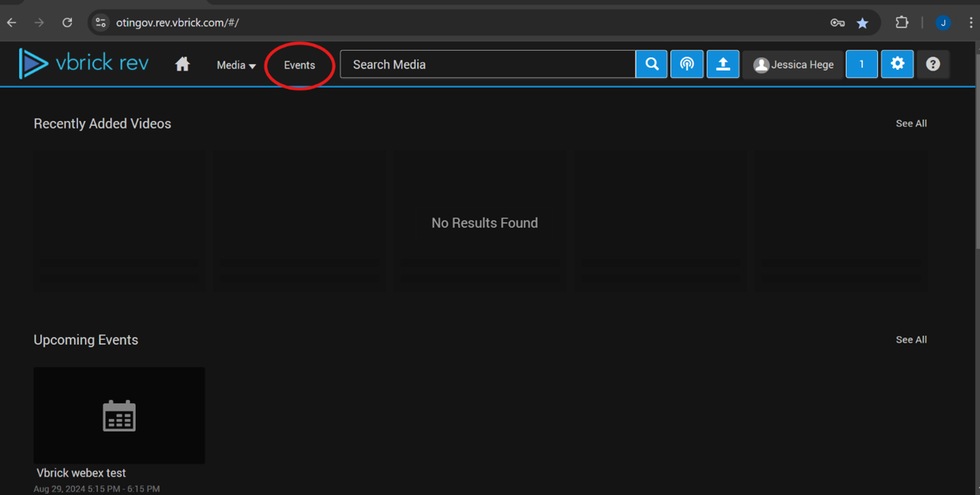Open the help question mark icon
Screen dimensions: 980x495
[x=933, y=64]
